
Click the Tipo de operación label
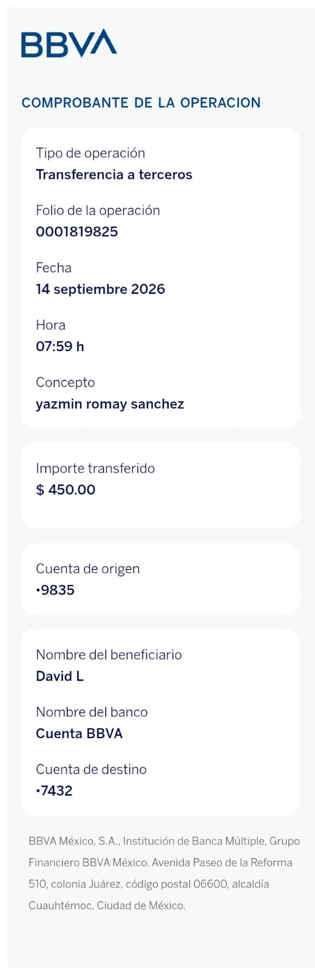[91, 153]
